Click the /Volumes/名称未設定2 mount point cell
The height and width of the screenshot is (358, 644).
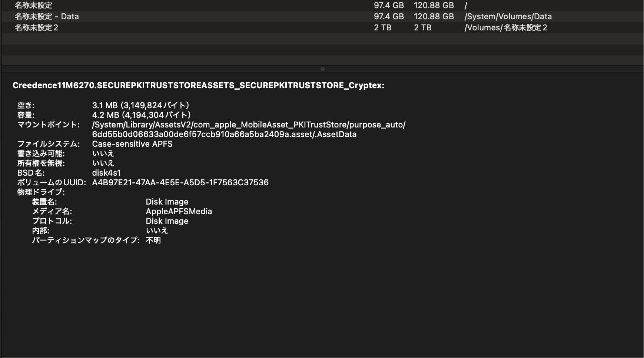tap(506, 28)
